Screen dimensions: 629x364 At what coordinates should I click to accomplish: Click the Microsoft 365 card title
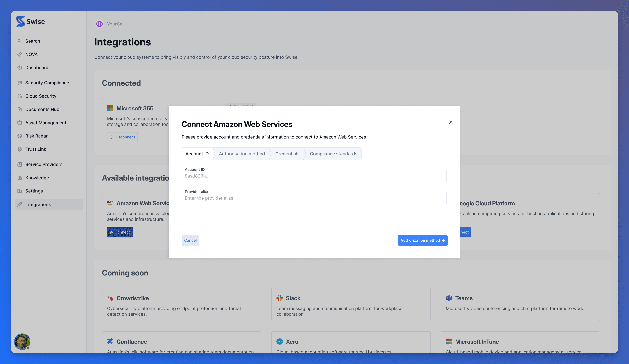[135, 108]
